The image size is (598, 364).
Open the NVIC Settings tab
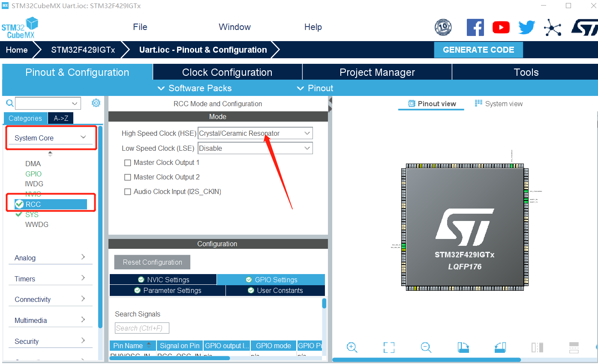pos(163,280)
